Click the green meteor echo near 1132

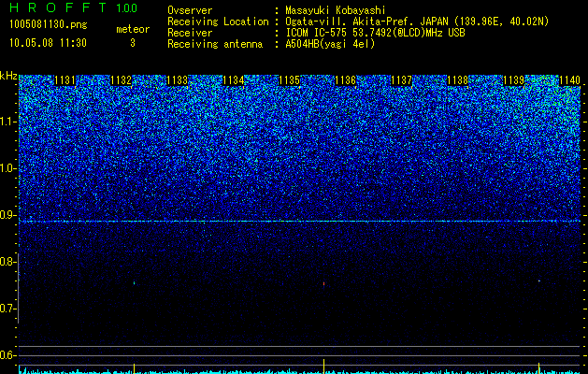click(x=134, y=283)
